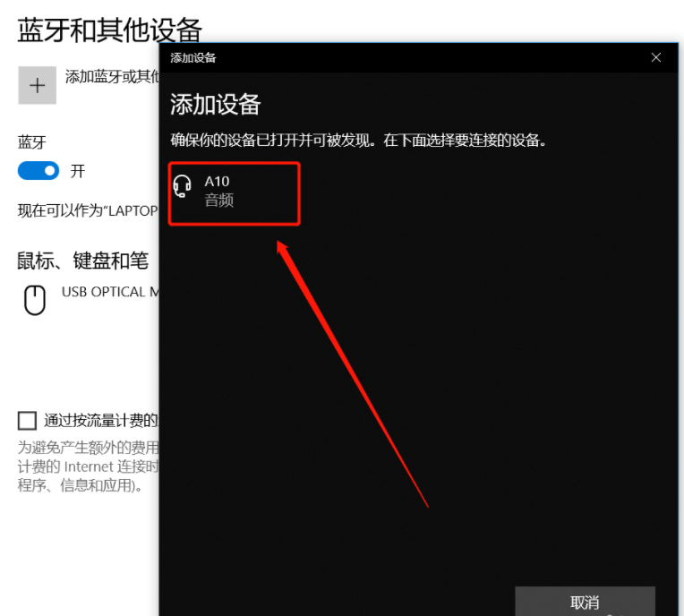Click the headset icon next to A10
Screen dimensions: 684x616
click(x=182, y=186)
